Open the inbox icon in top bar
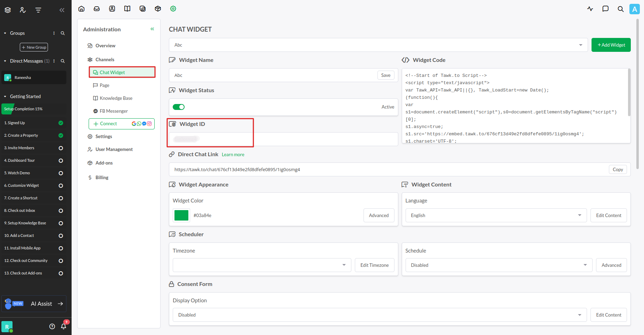The height and width of the screenshot is (335, 644). click(x=97, y=9)
